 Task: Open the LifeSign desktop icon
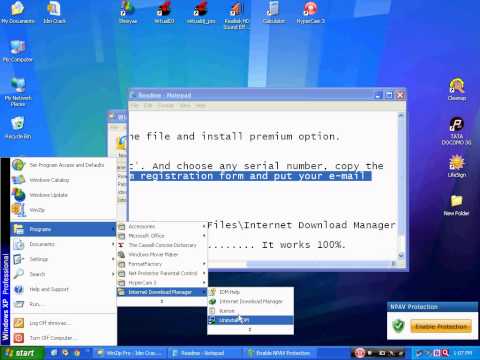click(x=457, y=166)
